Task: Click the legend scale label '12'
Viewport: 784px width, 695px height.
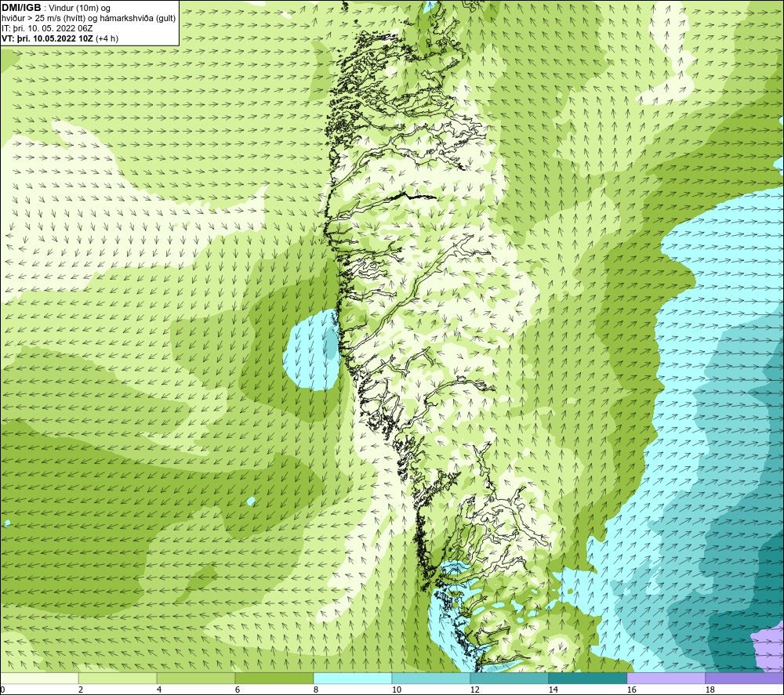Action: (474, 690)
